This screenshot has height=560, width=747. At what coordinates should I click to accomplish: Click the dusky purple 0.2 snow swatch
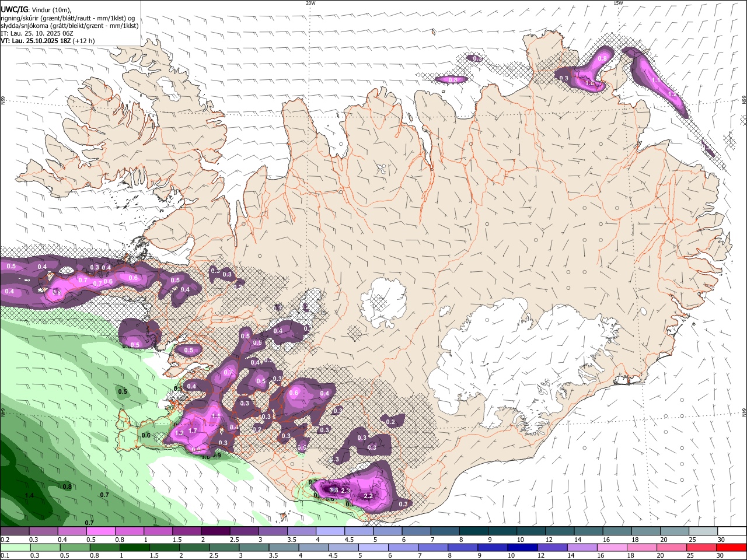click(15, 531)
